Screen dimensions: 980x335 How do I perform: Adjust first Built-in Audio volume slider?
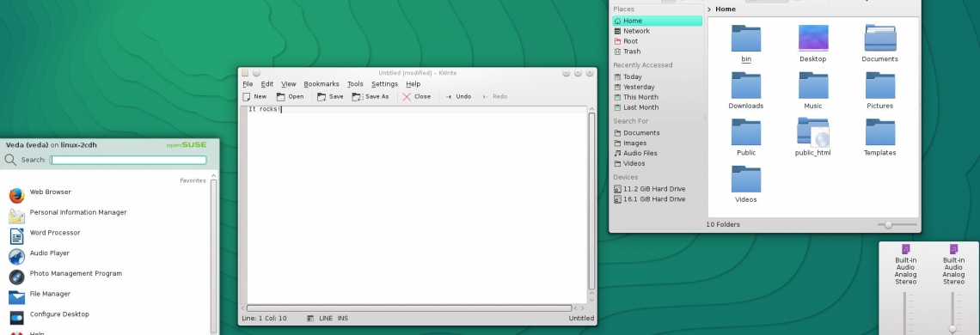point(905,313)
